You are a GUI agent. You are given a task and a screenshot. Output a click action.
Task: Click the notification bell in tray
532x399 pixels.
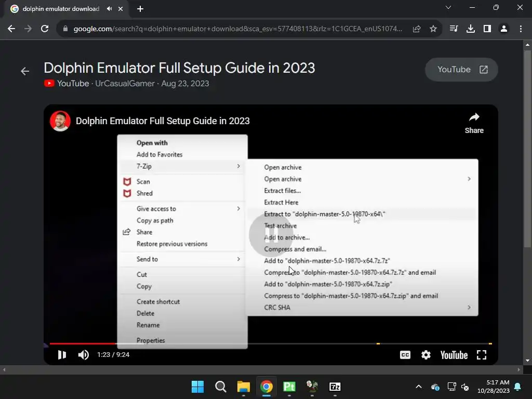518,387
